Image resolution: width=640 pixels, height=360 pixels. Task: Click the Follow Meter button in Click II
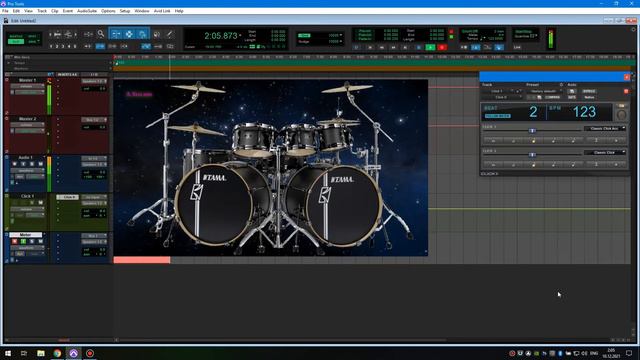[x=498, y=116]
